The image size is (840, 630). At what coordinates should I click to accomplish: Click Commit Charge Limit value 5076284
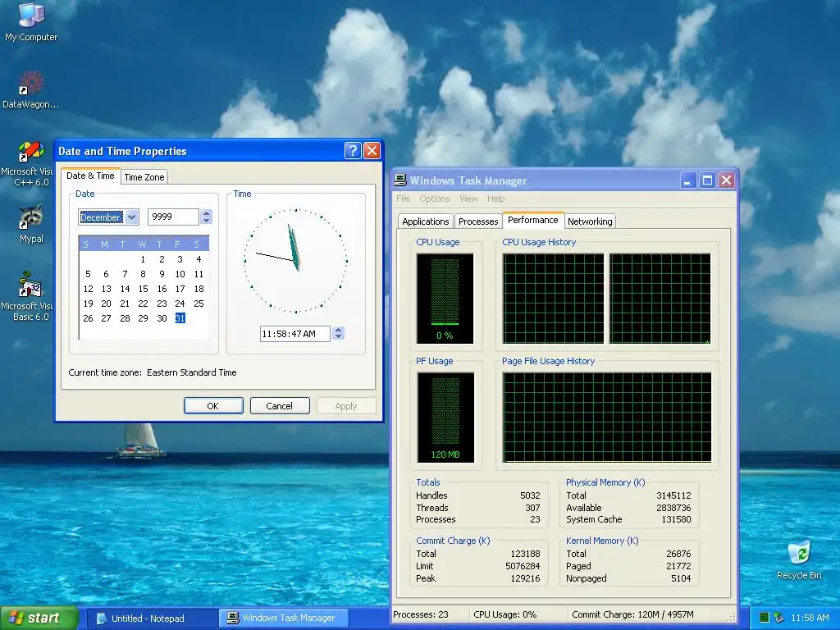click(523, 566)
